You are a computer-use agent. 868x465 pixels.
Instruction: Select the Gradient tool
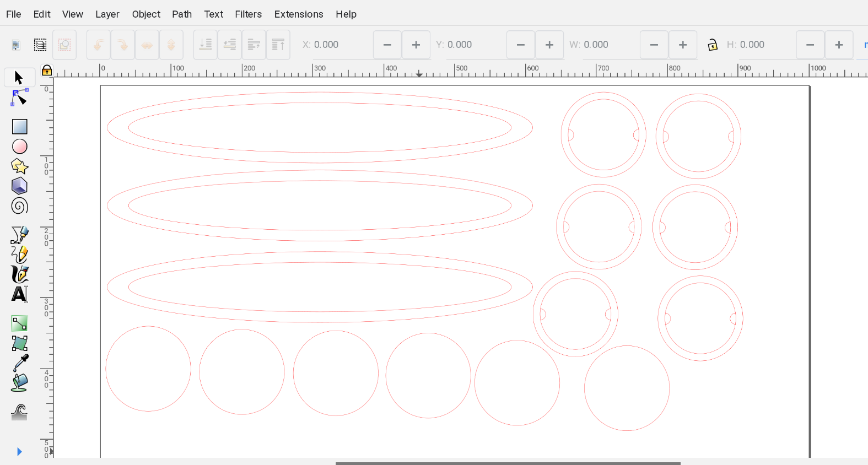tap(19, 323)
